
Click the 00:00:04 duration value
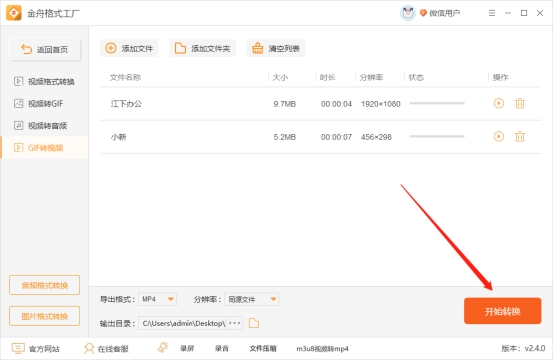(336, 104)
